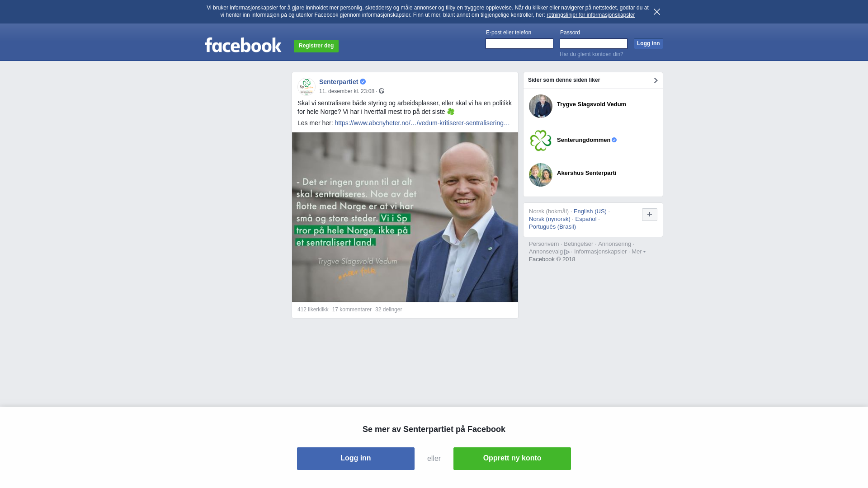The height and width of the screenshot is (488, 868).
Task: Click the small header 'Logg inn' button
Action: tap(648, 44)
